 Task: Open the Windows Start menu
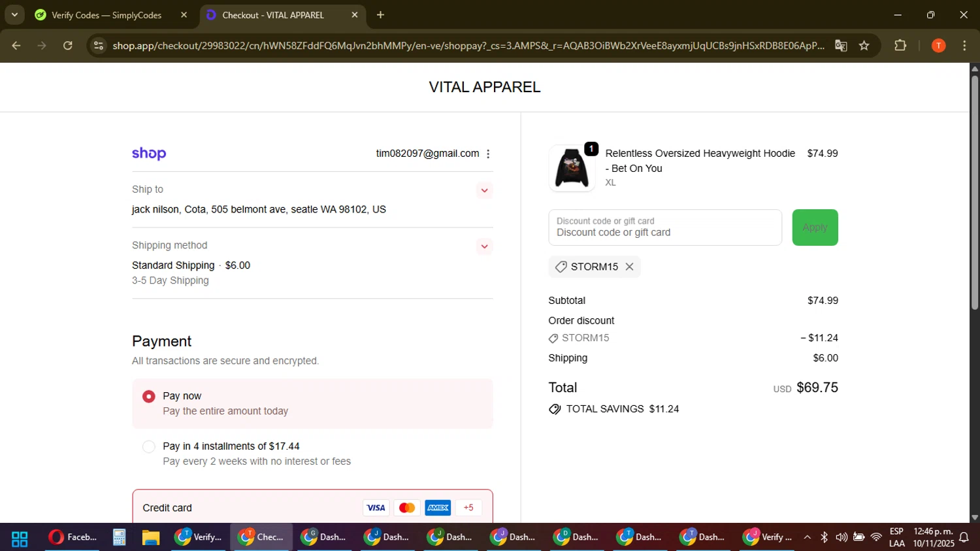(20, 538)
